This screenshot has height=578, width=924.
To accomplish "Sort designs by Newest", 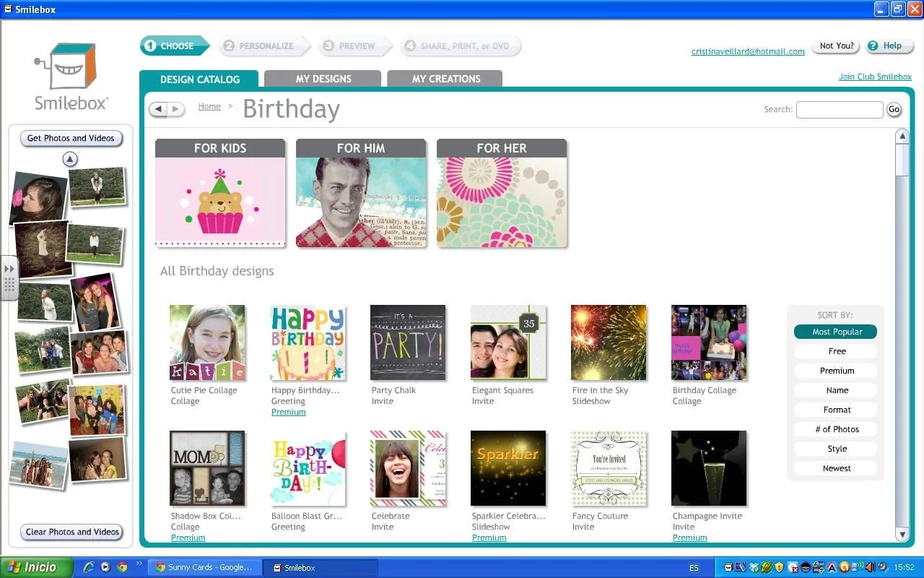I will point(836,468).
